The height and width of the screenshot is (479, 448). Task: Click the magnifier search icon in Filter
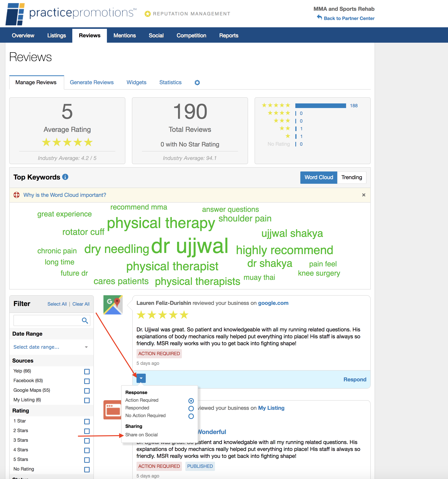(85, 320)
